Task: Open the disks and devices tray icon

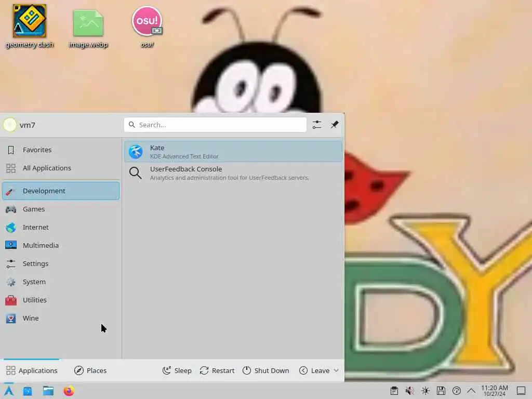Action: [441, 391]
